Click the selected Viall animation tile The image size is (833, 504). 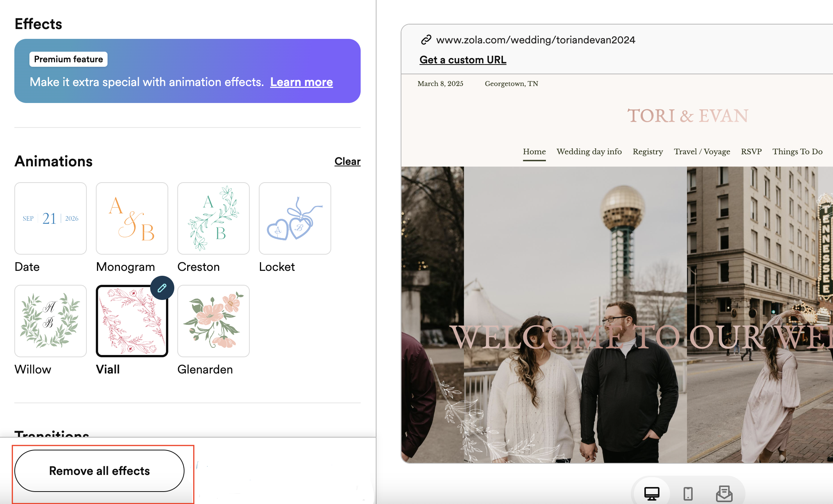(x=132, y=321)
